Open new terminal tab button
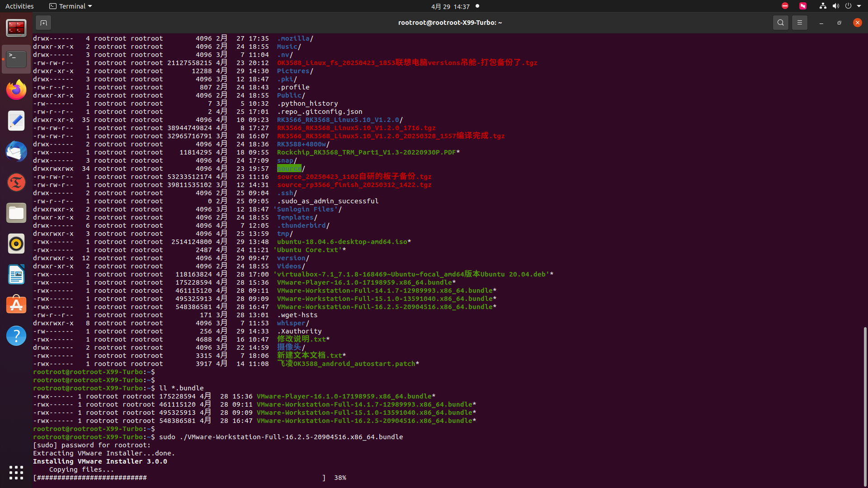868x488 pixels. tap(43, 23)
